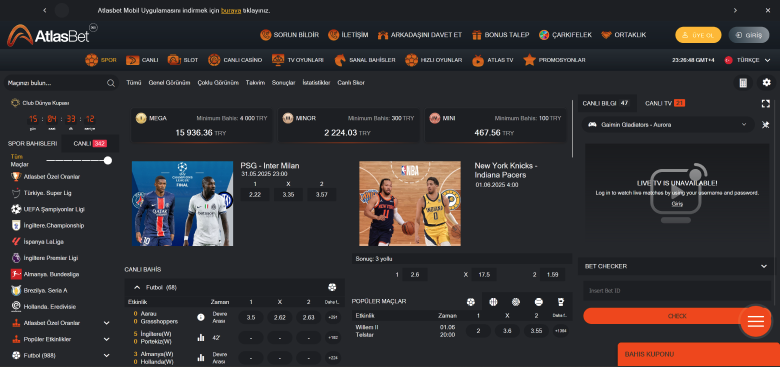Open the Bahis Kuponu bet slip
This screenshot has height=367, width=780.
tap(699, 355)
